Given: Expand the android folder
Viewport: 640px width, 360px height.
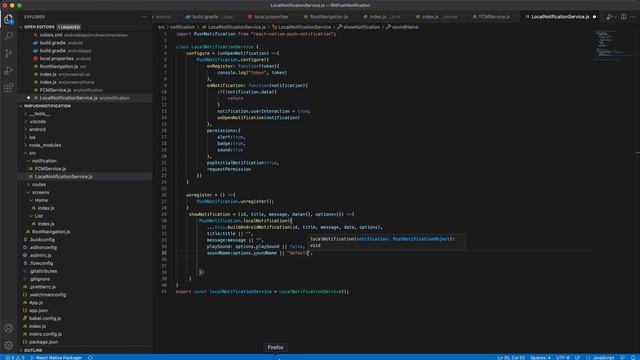Looking at the screenshot, I should point(37,129).
